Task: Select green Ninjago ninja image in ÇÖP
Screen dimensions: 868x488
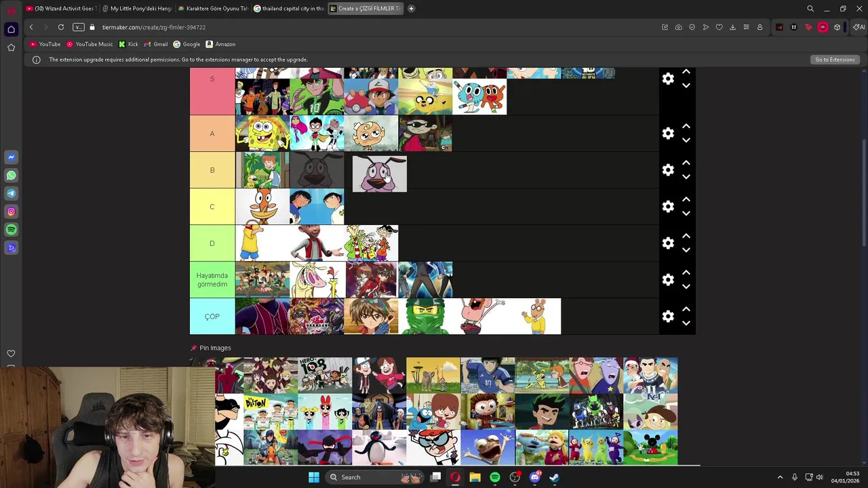Action: (x=425, y=317)
